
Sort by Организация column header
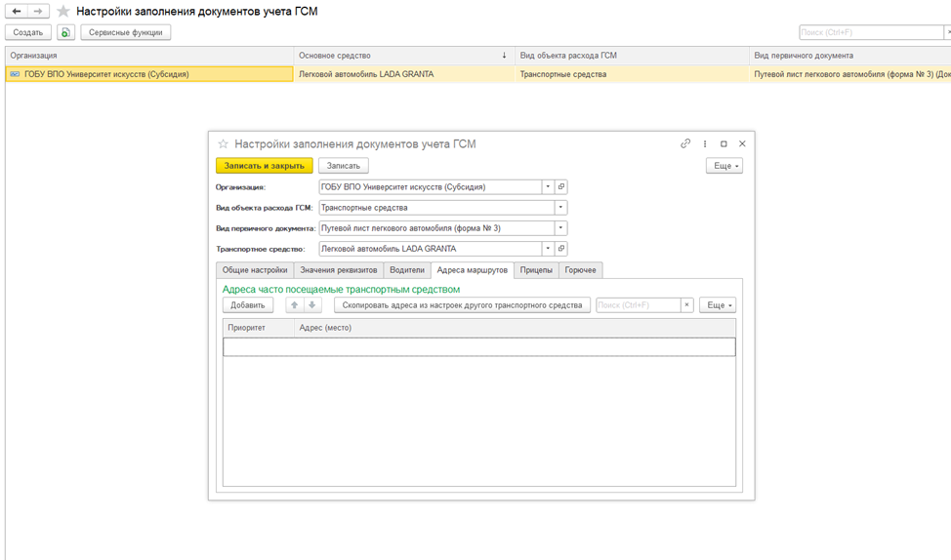[149, 56]
